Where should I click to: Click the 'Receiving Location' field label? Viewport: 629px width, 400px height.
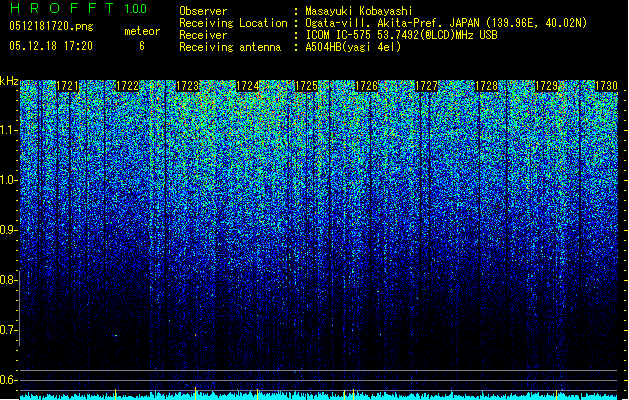[233, 23]
